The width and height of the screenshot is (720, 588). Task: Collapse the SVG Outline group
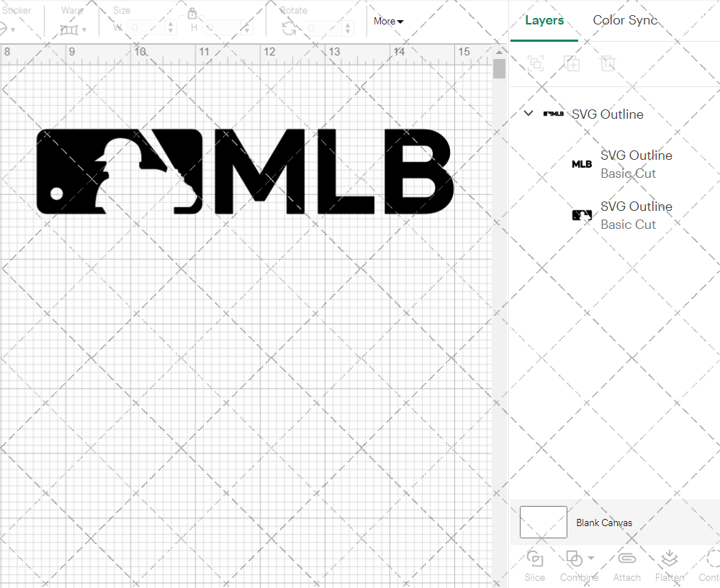tap(528, 114)
